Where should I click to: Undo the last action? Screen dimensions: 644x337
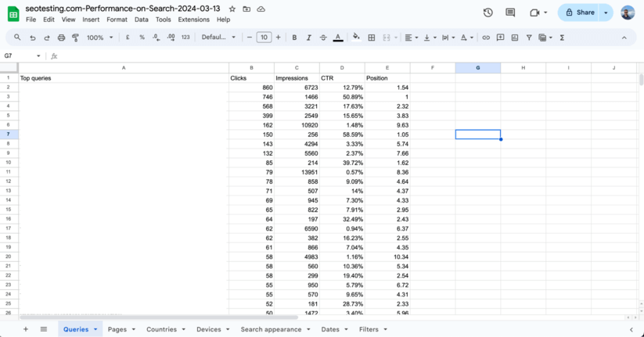click(x=32, y=38)
